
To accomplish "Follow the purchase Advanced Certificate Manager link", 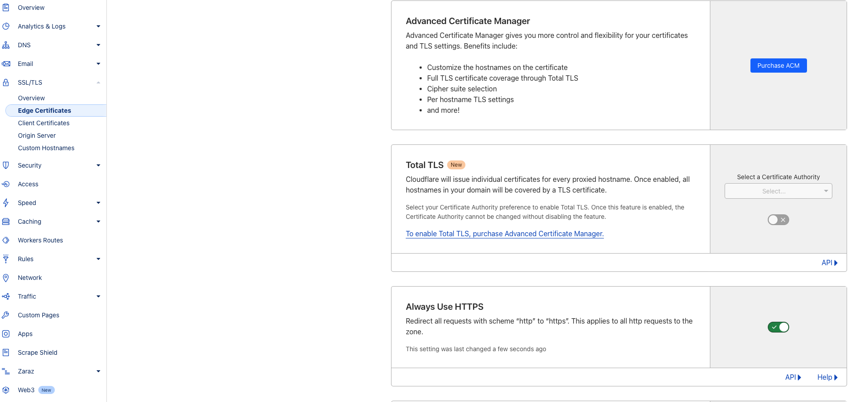I will 504,234.
